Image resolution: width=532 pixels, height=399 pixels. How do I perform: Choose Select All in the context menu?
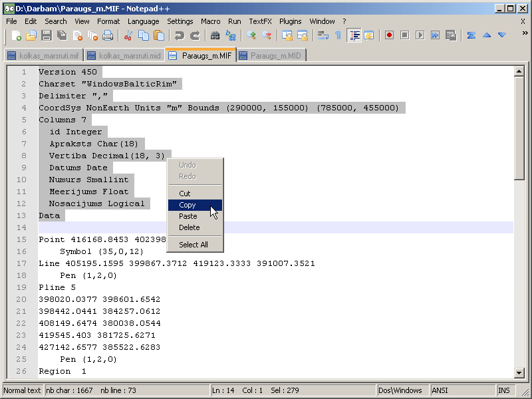pos(195,245)
